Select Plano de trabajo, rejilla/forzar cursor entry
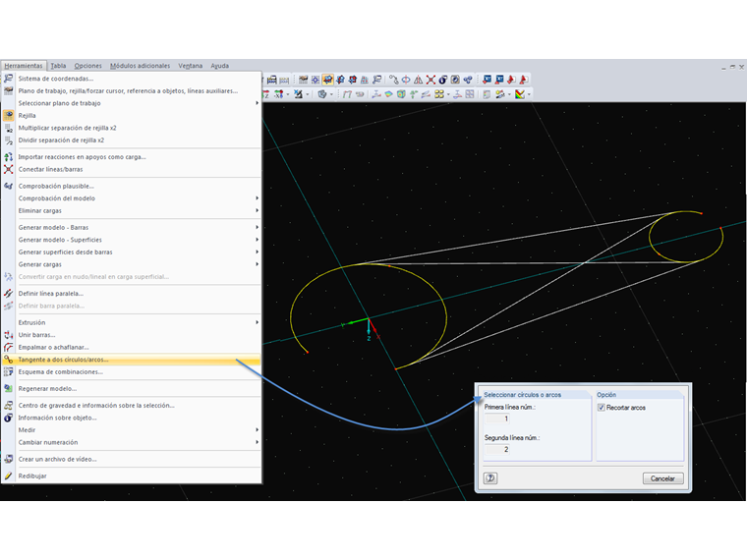The height and width of the screenshot is (560, 747). pyautogui.click(x=131, y=91)
